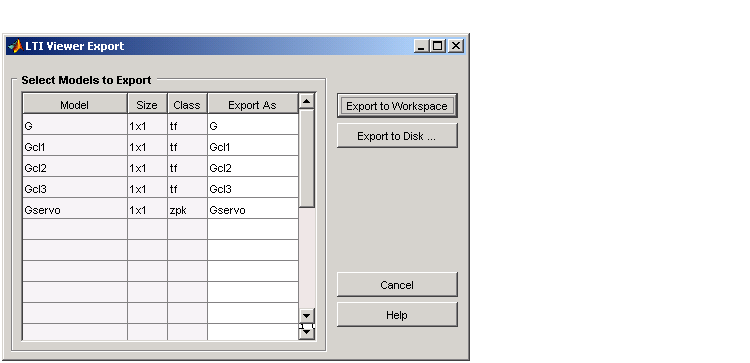Click the MATLAB icon in the title bar
The image size is (750, 363).
pyautogui.click(x=15, y=46)
